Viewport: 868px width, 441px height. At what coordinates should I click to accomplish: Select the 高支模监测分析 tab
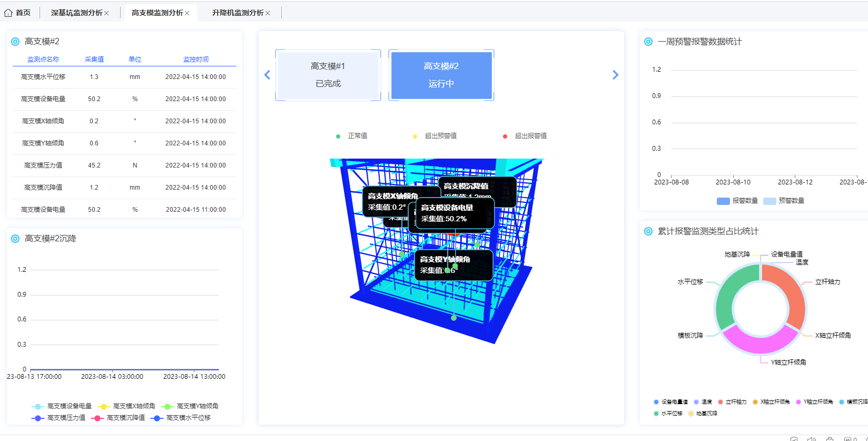(157, 13)
